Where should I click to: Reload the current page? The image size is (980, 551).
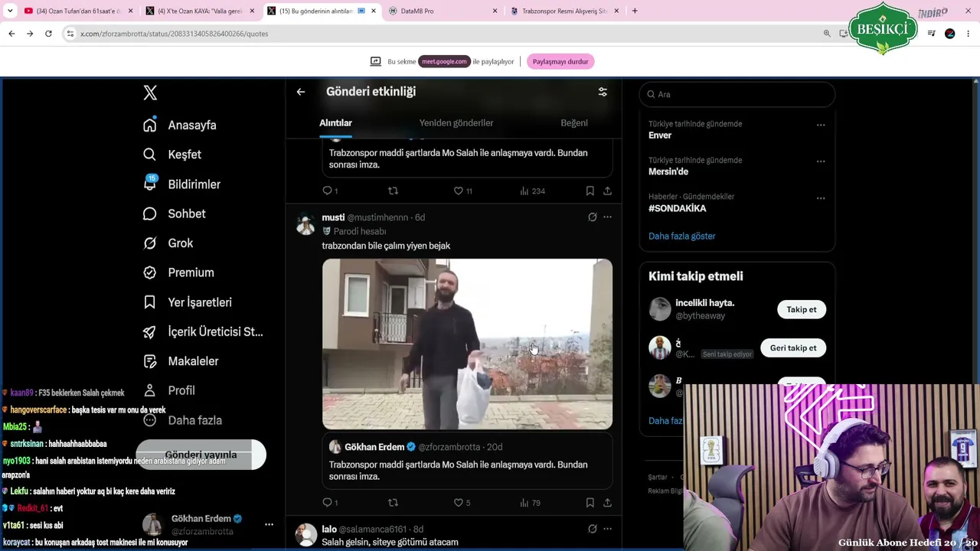(48, 34)
